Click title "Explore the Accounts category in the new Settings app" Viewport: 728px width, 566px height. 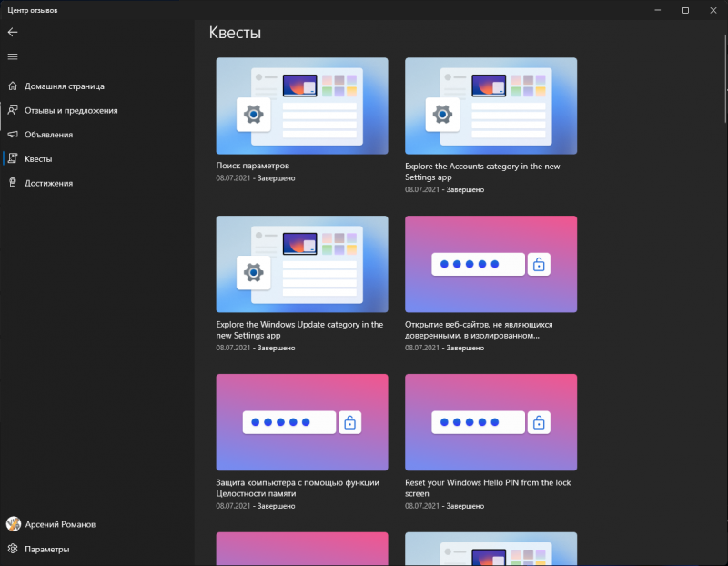coord(482,171)
